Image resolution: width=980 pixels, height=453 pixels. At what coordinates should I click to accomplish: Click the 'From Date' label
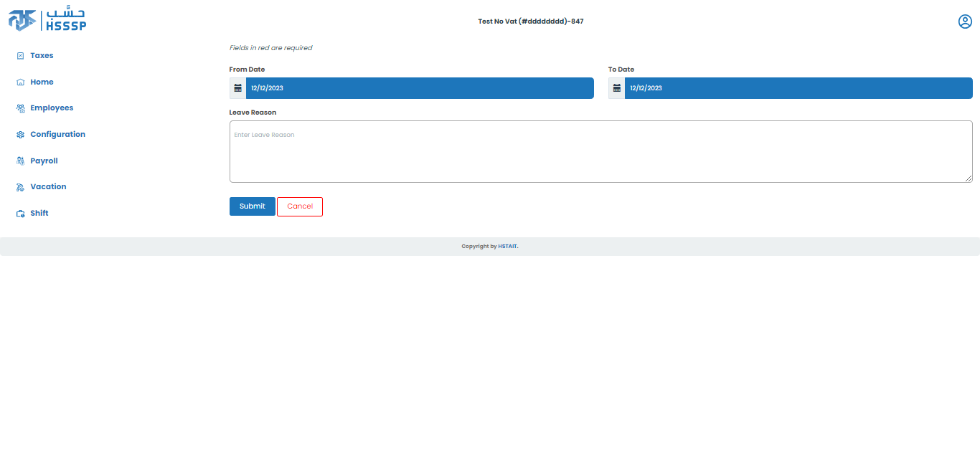tap(247, 70)
